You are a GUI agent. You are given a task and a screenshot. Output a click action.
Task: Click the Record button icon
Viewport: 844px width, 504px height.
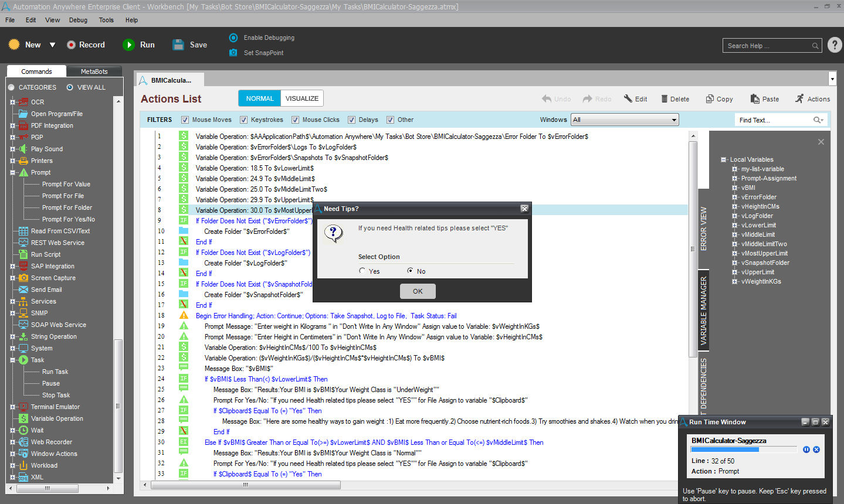71,45
